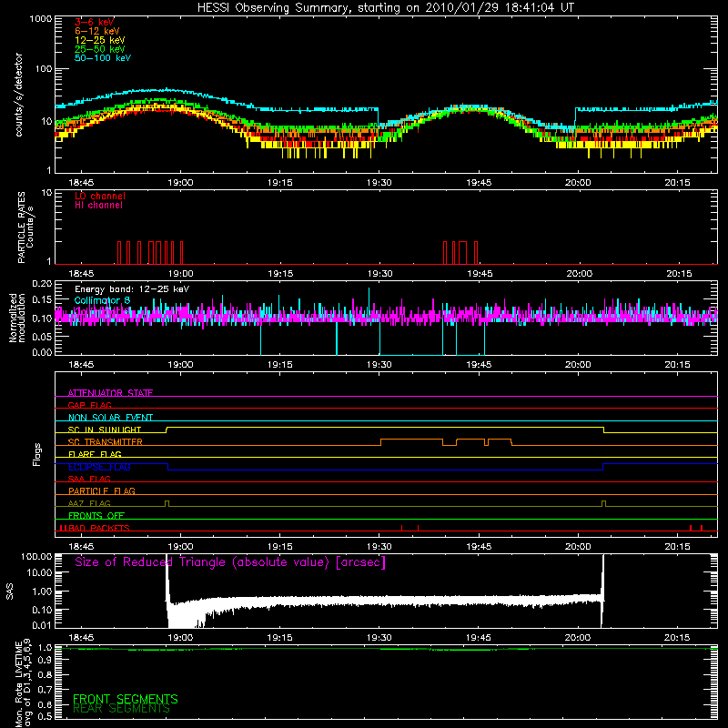Click the 0.00 tick on modulation axis
This screenshot has width=728, height=728.
point(42,352)
